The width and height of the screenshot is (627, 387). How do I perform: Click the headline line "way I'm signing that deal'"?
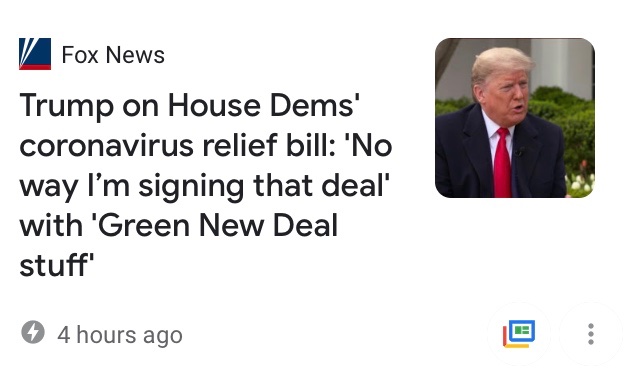point(205,186)
